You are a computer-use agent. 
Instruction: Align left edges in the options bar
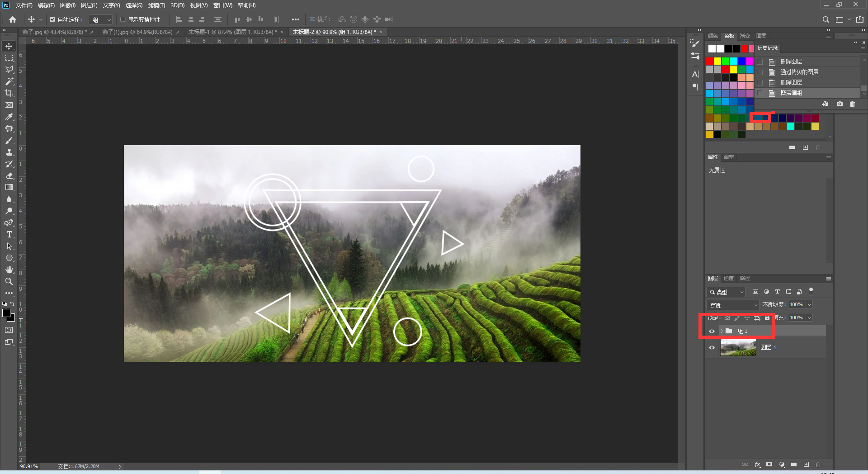179,19
